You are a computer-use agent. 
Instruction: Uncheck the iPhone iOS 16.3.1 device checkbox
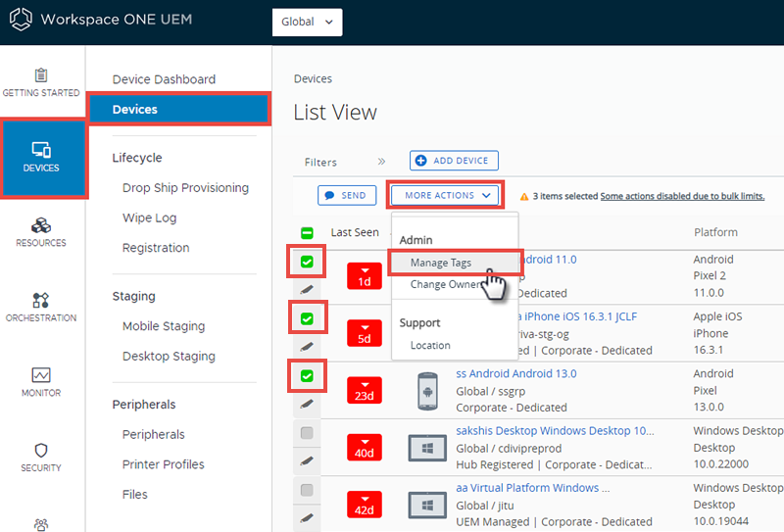click(x=307, y=318)
